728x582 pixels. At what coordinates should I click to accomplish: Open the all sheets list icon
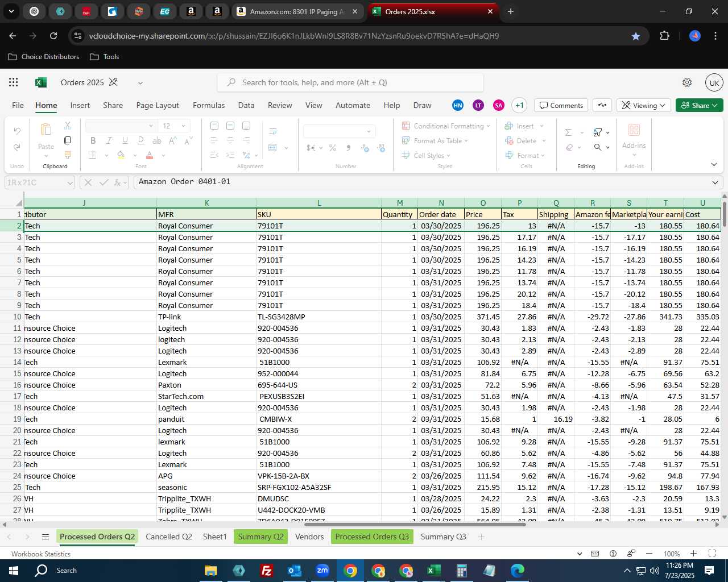(x=45, y=537)
